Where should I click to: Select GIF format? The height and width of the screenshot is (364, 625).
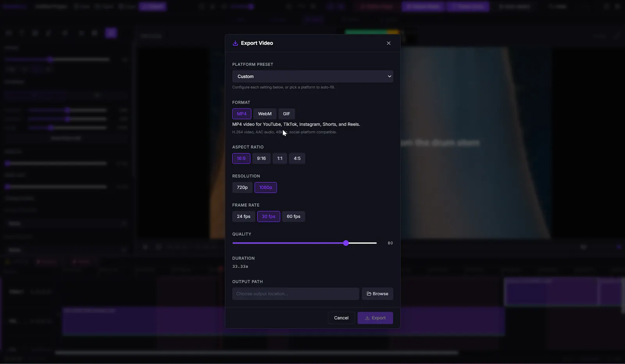(286, 114)
